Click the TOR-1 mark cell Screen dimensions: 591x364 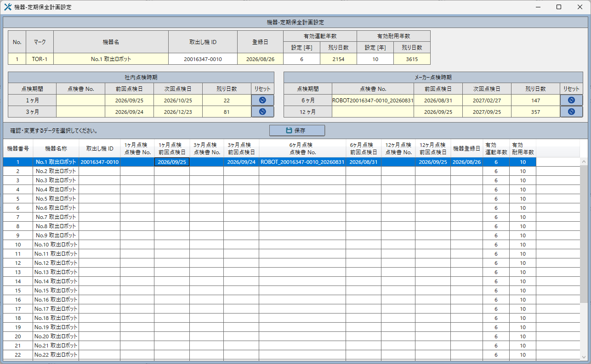tap(40, 59)
